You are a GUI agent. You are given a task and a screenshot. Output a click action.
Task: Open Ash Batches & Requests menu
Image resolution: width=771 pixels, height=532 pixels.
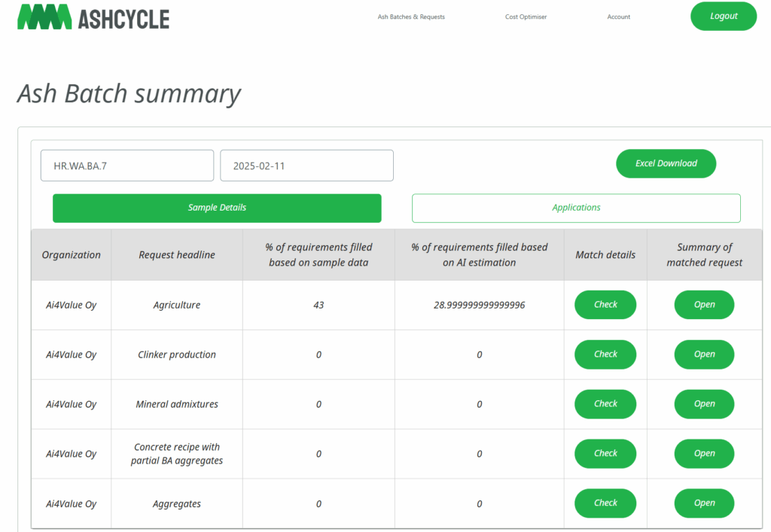pyautogui.click(x=411, y=17)
